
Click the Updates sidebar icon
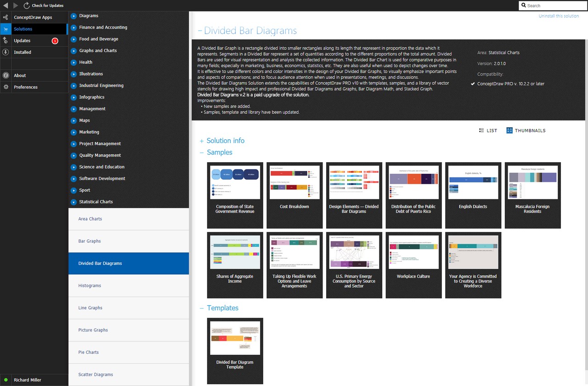coord(6,40)
